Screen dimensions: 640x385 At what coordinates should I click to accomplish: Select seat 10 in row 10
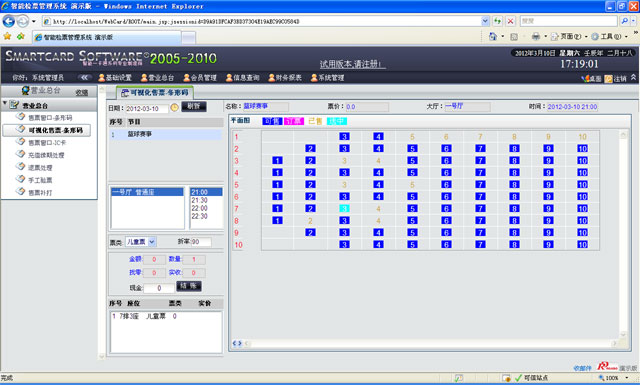tap(582, 245)
